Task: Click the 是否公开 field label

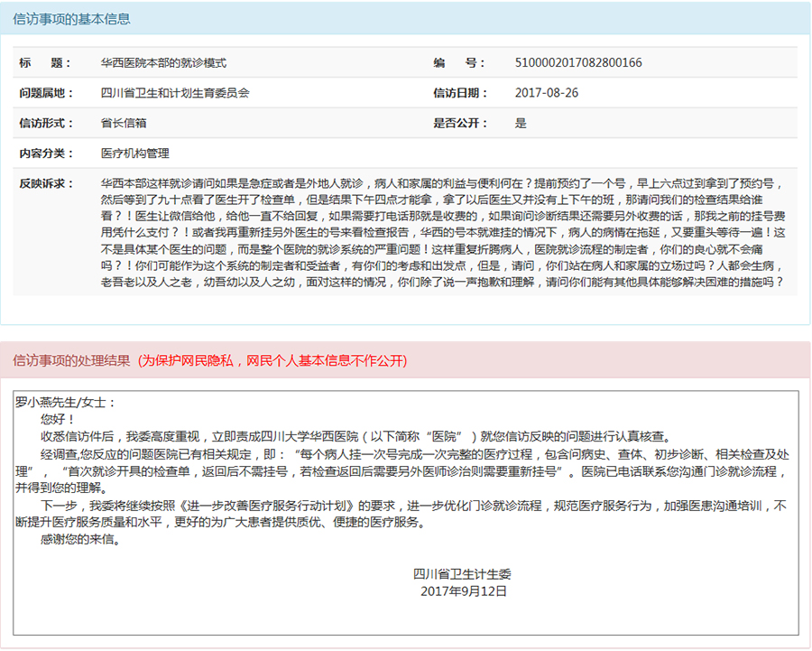Action: point(460,124)
